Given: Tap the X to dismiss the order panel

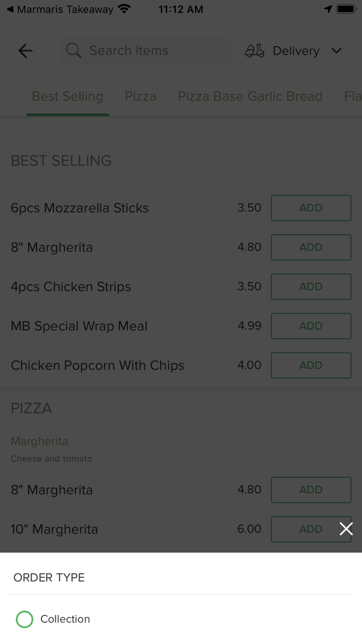Looking at the screenshot, I should (346, 529).
